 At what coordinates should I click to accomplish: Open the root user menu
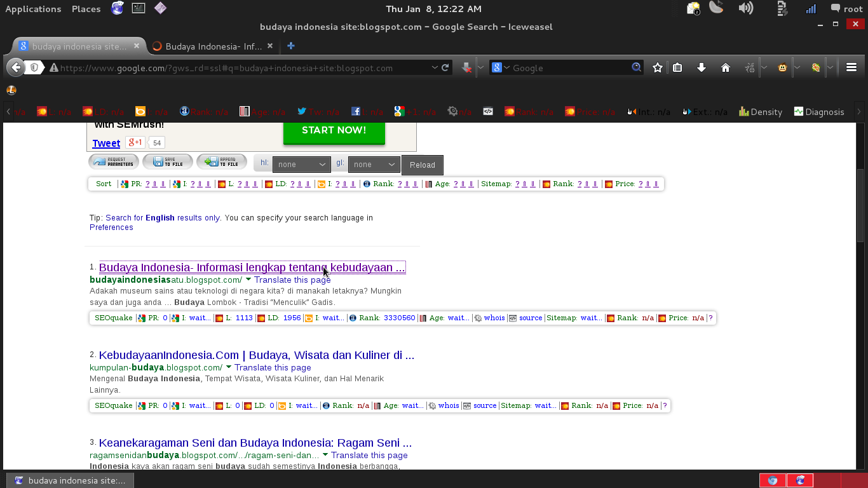[x=846, y=9]
